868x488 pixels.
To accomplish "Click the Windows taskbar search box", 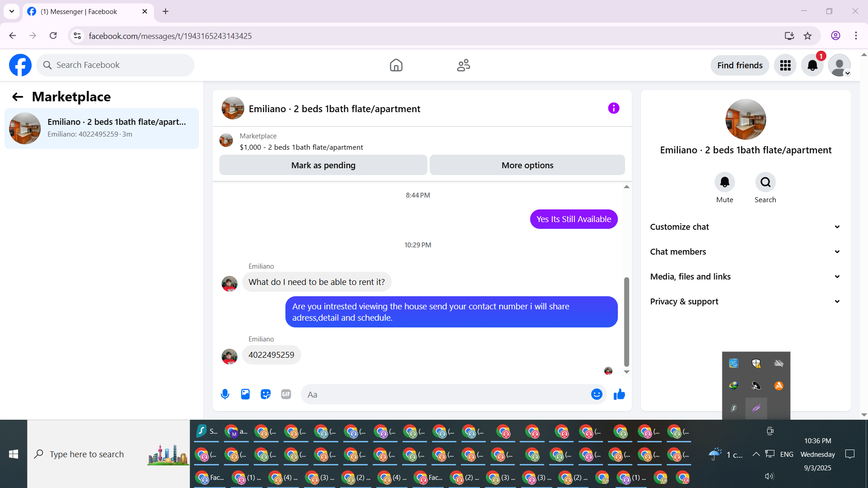I will coord(109,454).
